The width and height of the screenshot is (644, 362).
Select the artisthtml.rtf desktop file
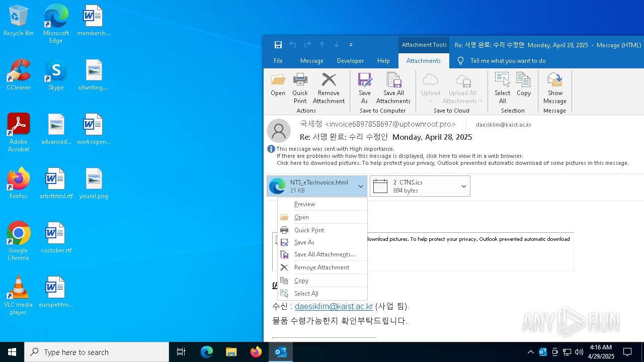tap(56, 184)
